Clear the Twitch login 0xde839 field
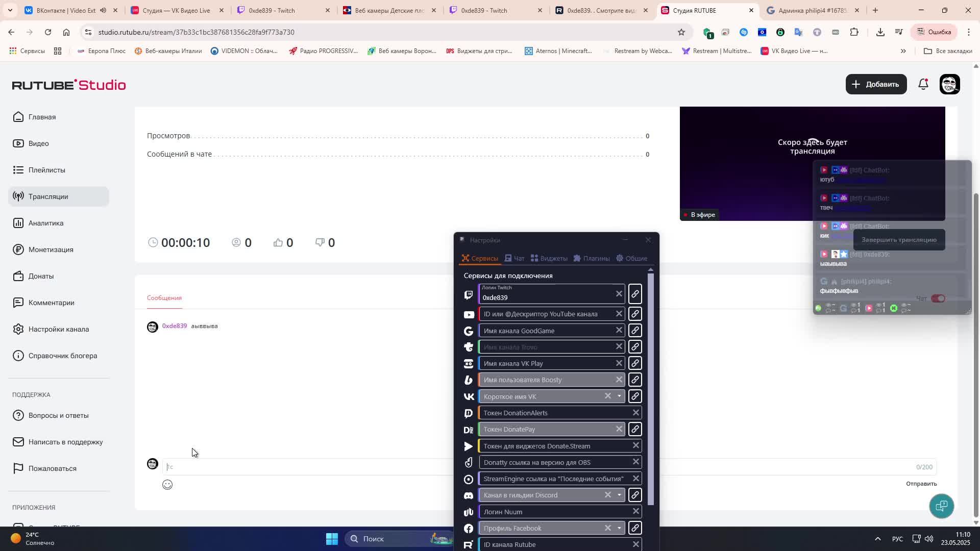980x551 pixels. 619,294
